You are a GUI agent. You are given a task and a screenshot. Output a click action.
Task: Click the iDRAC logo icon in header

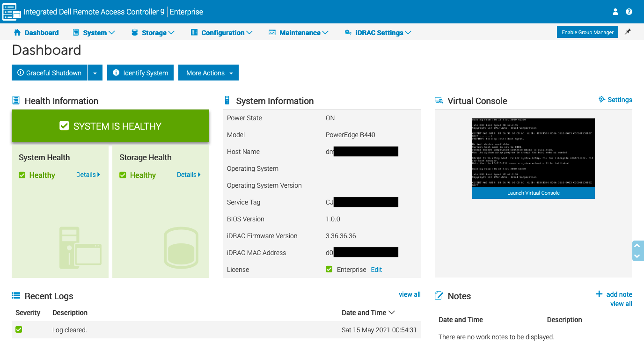12,12
